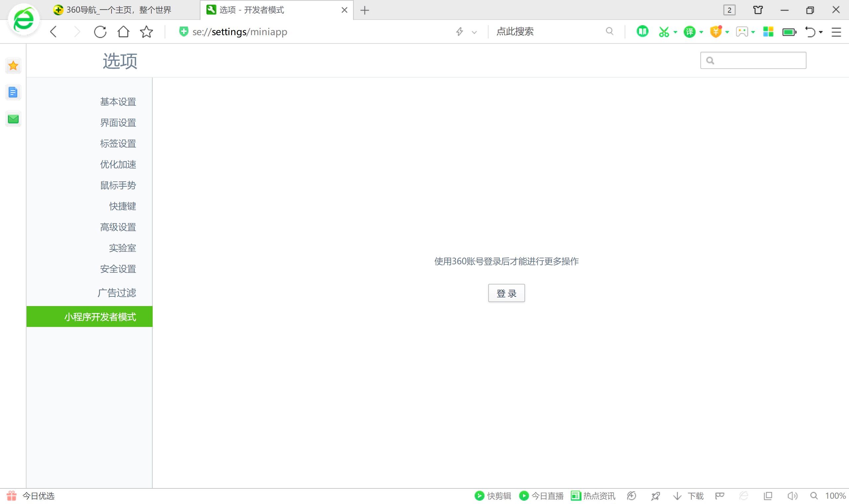The image size is (849, 504).
Task: Click the address bar URL
Action: 240,32
